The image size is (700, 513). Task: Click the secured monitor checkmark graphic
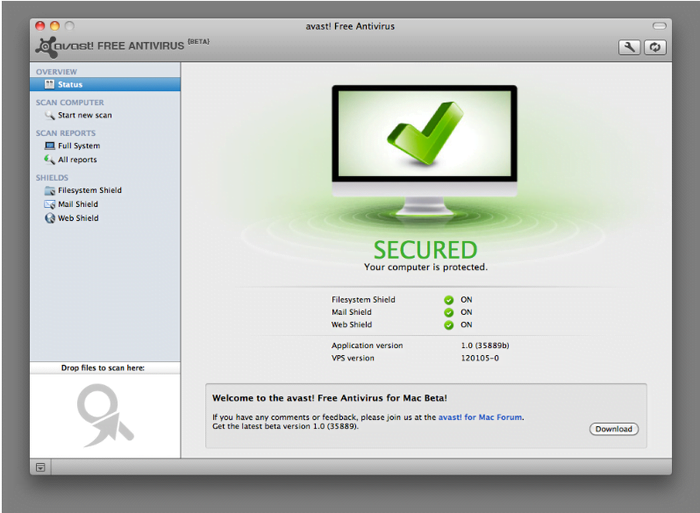click(x=425, y=152)
